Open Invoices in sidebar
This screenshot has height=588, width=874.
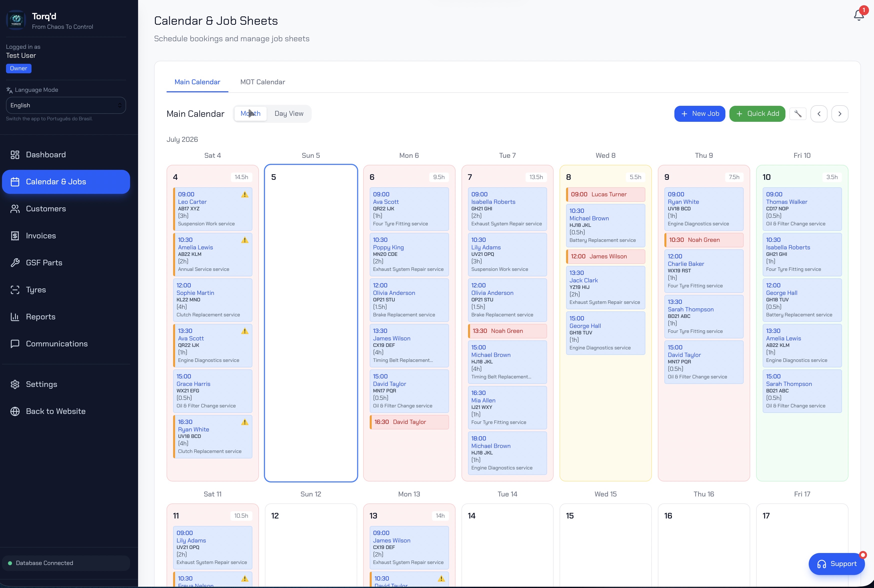(x=66, y=236)
